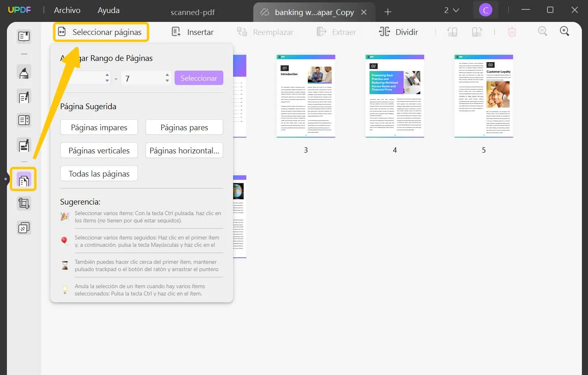Decrease the start page number stepper

tap(107, 81)
